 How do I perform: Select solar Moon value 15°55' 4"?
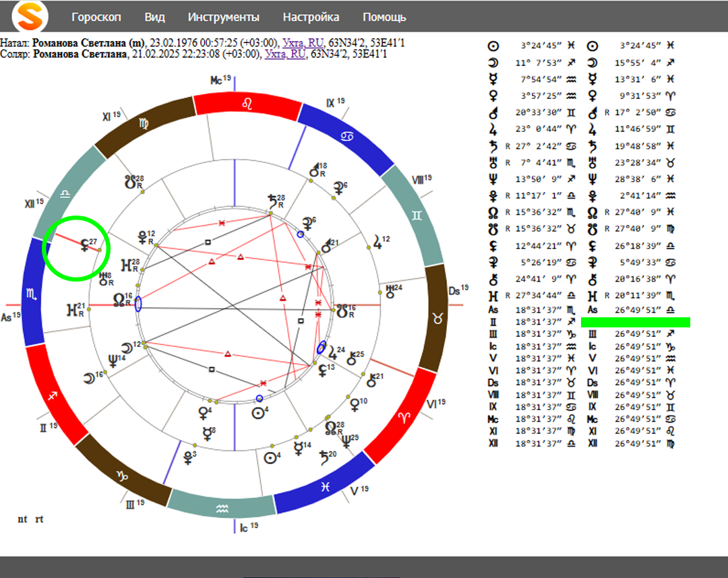click(x=638, y=63)
